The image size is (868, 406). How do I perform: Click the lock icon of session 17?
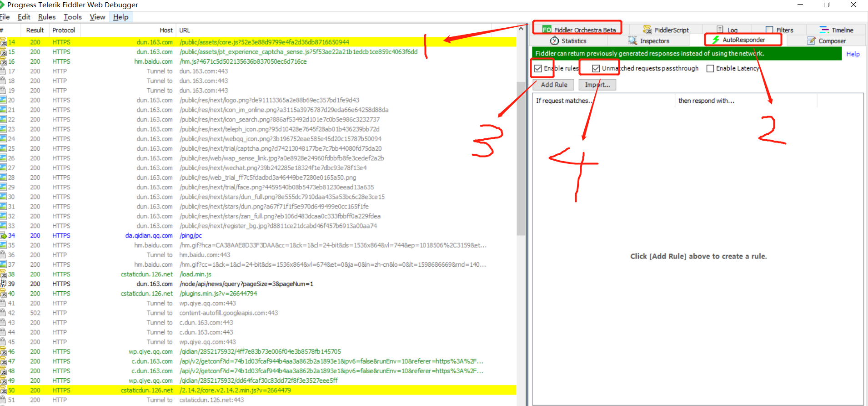point(3,71)
